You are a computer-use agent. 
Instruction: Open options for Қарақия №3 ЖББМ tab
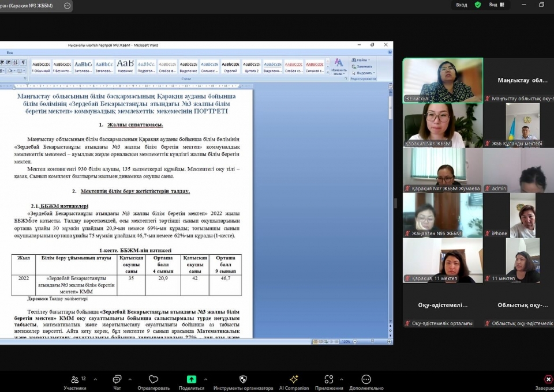(x=67, y=6)
